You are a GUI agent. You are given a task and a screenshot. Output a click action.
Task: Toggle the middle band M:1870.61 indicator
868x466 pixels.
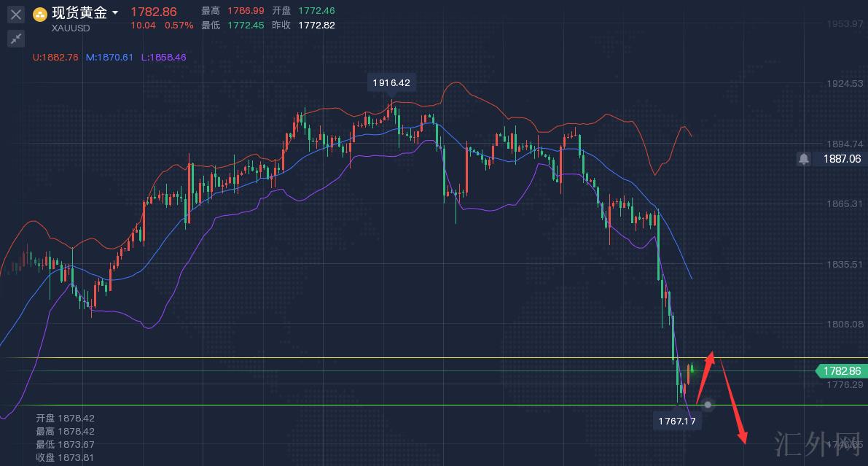tap(109, 57)
